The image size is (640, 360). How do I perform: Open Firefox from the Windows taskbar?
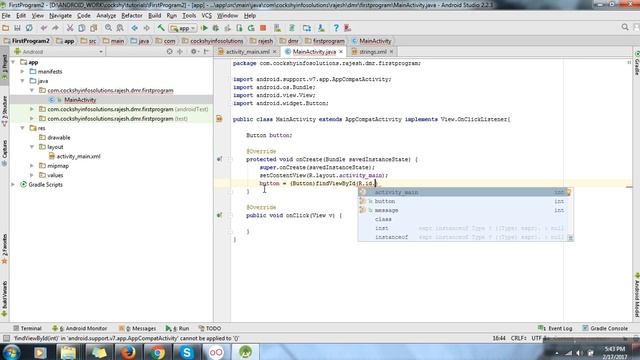click(128, 352)
